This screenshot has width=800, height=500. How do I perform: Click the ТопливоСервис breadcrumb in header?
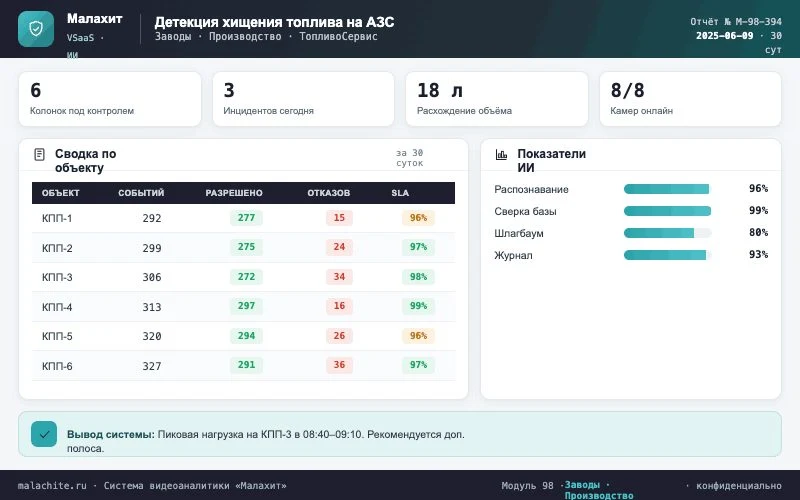point(338,36)
